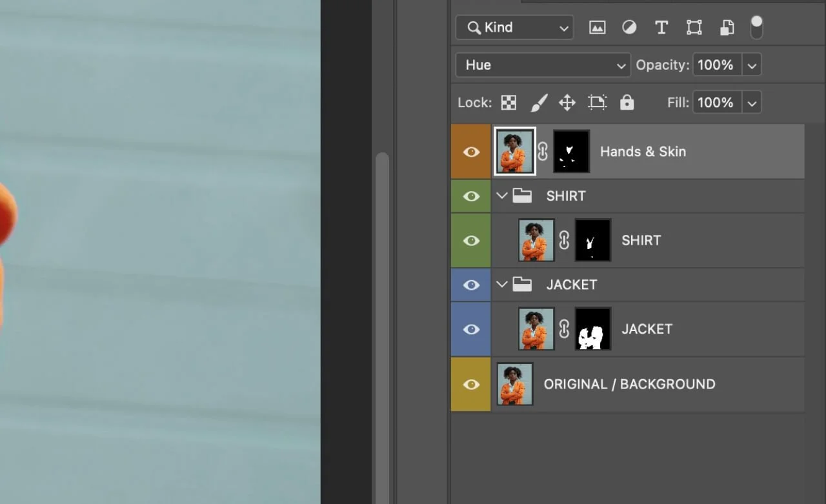Unlink the Hands & Skin layer mask
This screenshot has width=826, height=504.
click(543, 151)
